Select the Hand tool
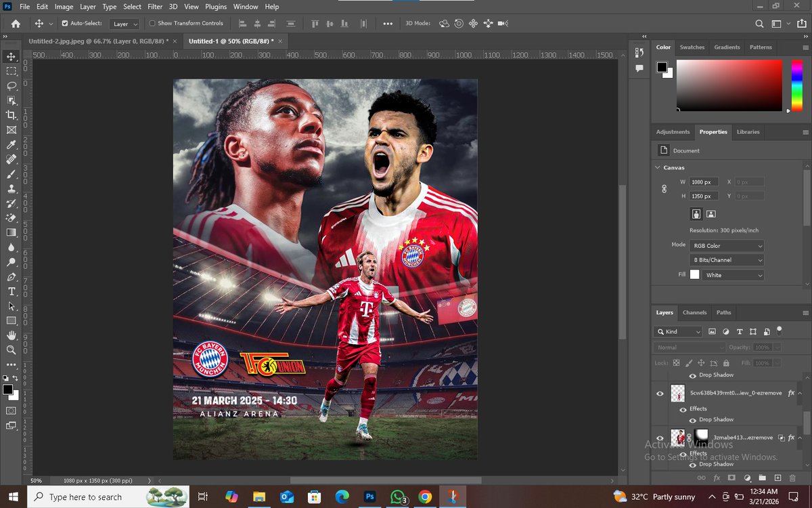Screen dimensions: 812x508 coord(12,335)
